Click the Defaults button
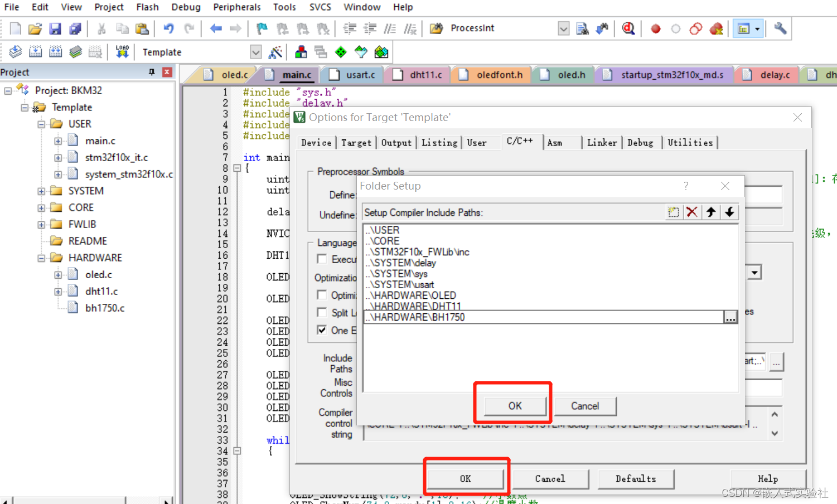Image resolution: width=837 pixels, height=504 pixels. pyautogui.click(x=636, y=479)
